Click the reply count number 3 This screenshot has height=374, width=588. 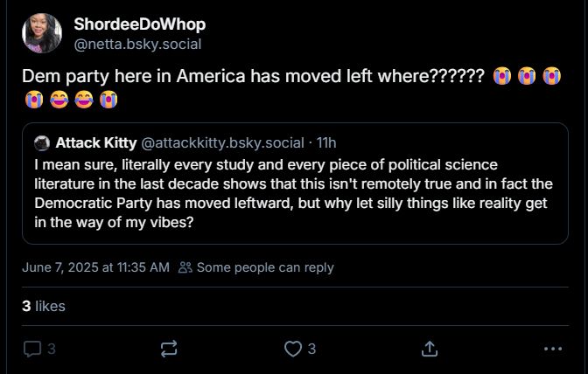click(x=52, y=349)
